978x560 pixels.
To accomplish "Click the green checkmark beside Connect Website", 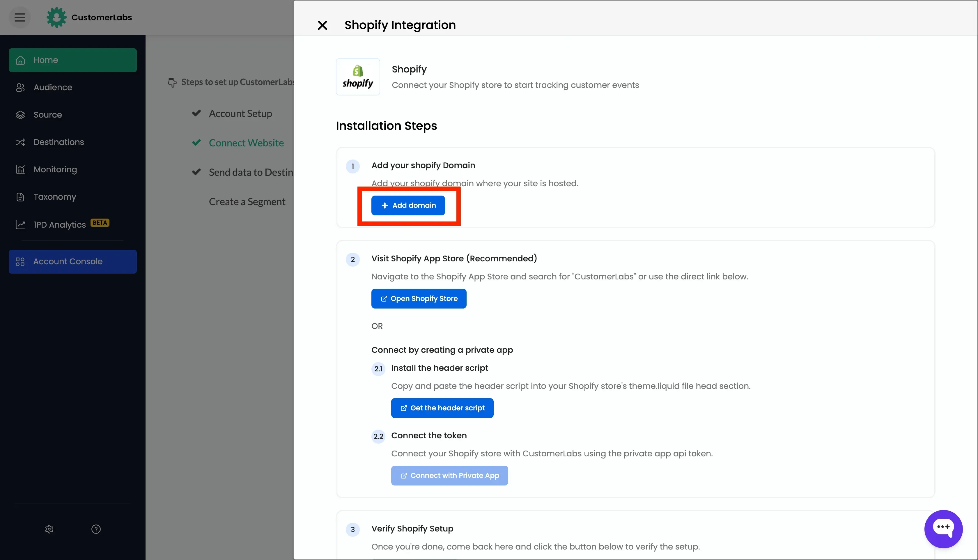I will click(196, 142).
